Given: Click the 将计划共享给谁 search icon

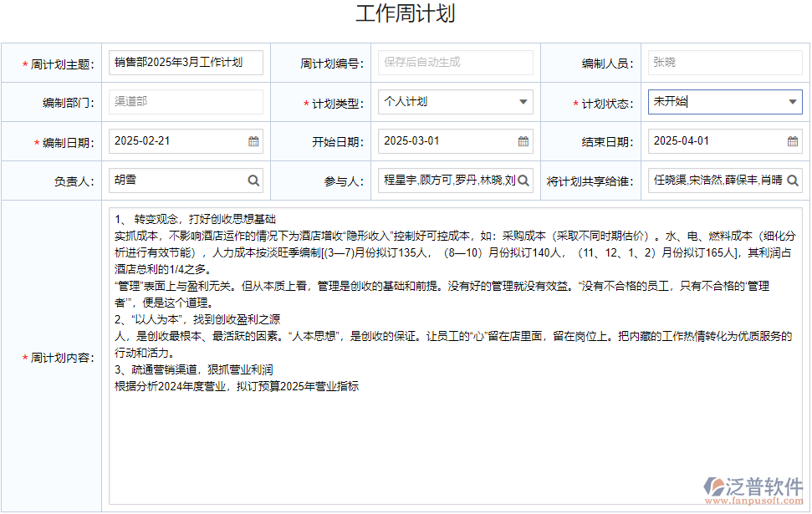Looking at the screenshot, I should click(793, 181).
